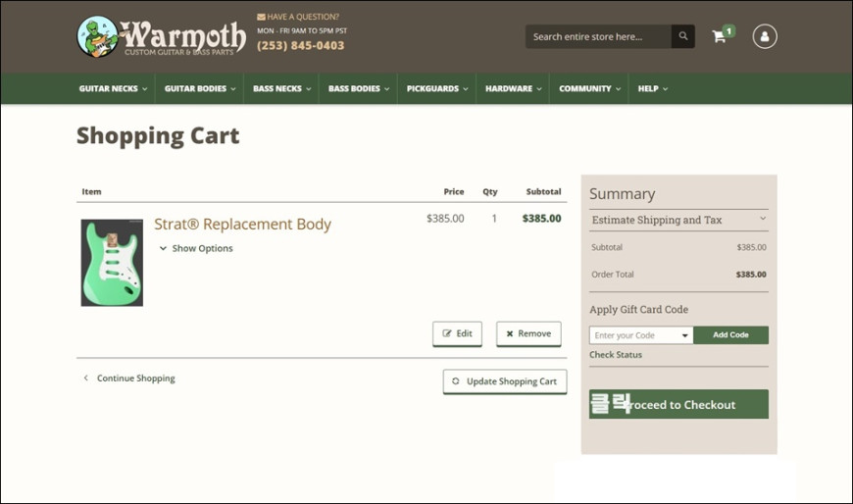Expand Estimate Shipping and Tax

[x=678, y=220]
